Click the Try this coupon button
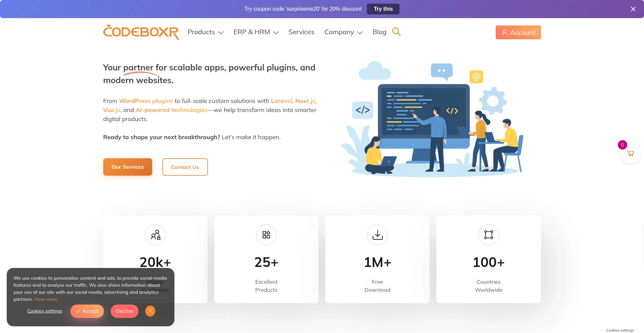This screenshot has width=644, height=333. point(383,9)
